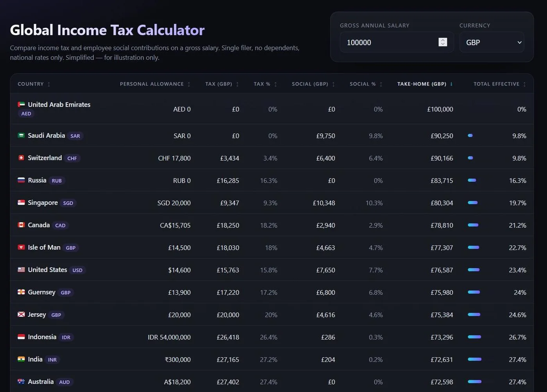This screenshot has width=547, height=392.
Task: Click the India flag icon
Action: click(21, 359)
